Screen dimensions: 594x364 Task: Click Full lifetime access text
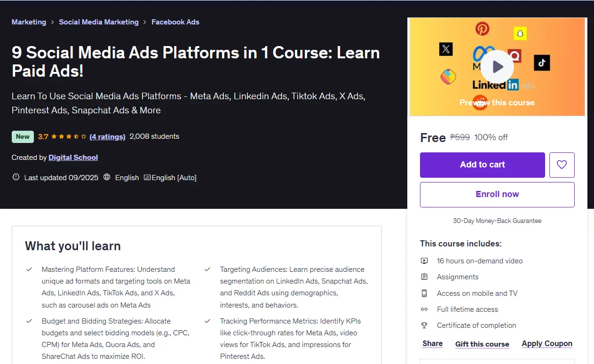[x=467, y=309]
